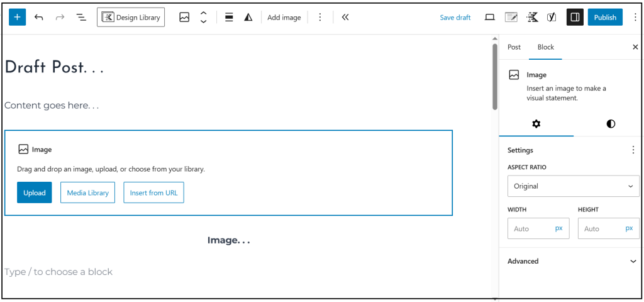The height and width of the screenshot is (302, 644).
Task: Switch to the block Styles half-circle tab
Action: click(x=611, y=124)
